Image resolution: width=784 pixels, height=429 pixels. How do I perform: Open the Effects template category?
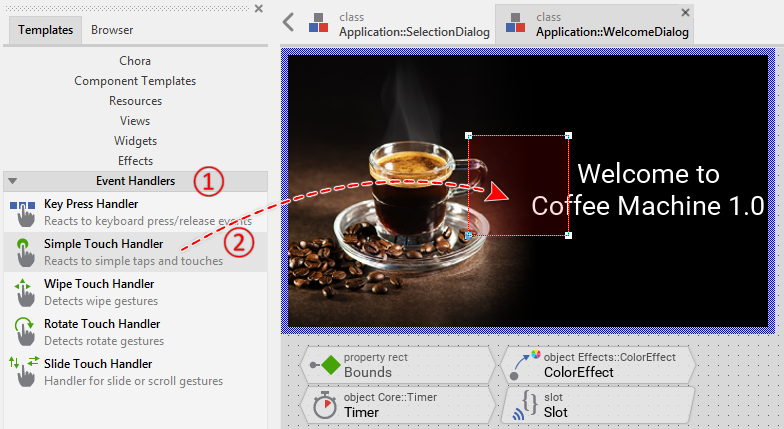(135, 161)
